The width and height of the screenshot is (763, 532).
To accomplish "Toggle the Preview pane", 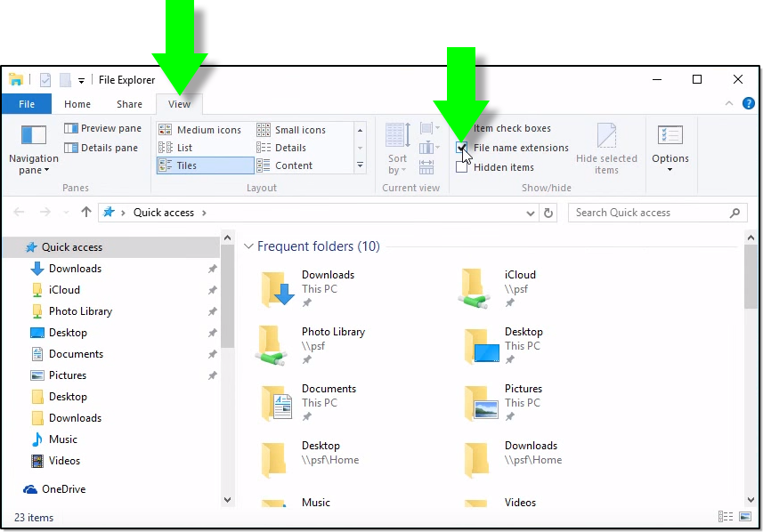I will pos(102,128).
